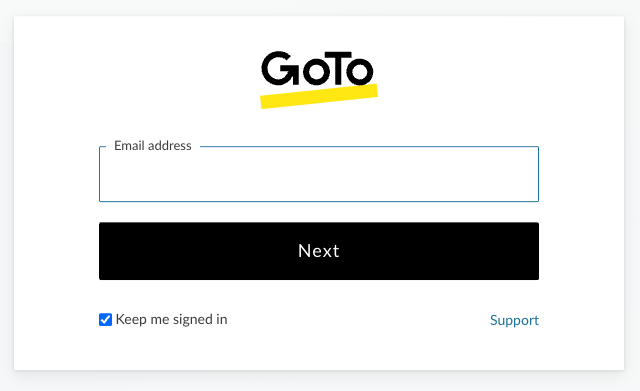This screenshot has width=640, height=391.
Task: Toggle off staying signed in
Action: point(105,319)
